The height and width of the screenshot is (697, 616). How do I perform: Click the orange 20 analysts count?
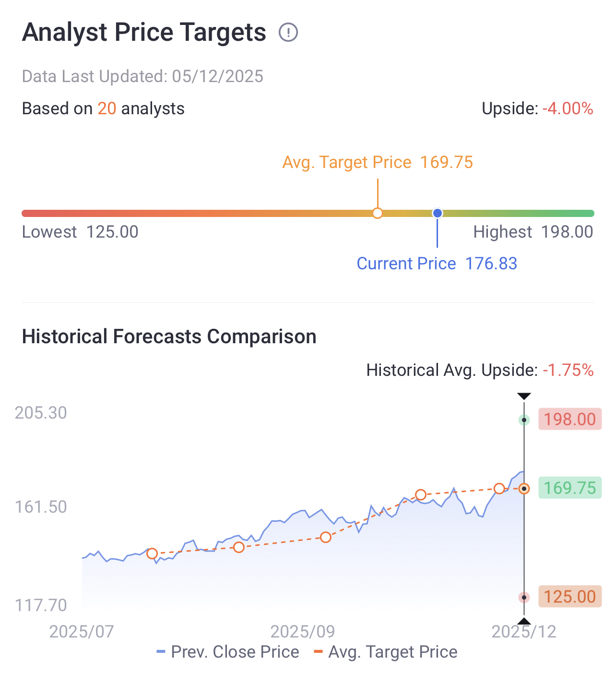tap(107, 108)
